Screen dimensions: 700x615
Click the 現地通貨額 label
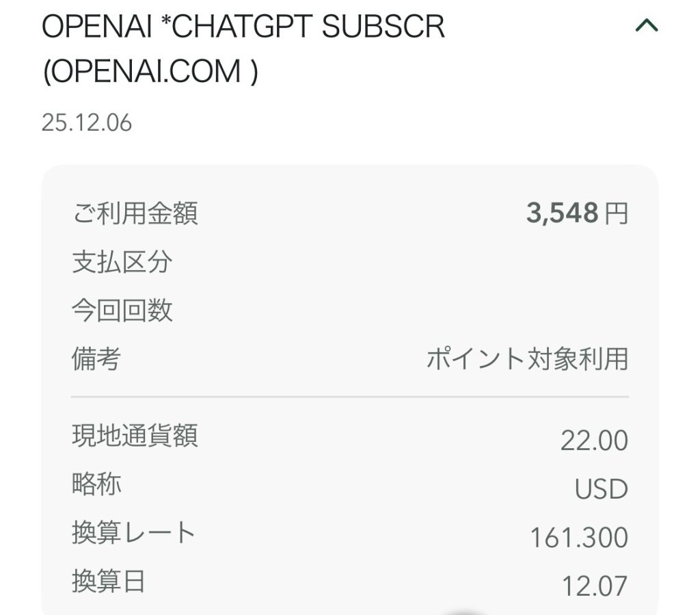pos(135,436)
